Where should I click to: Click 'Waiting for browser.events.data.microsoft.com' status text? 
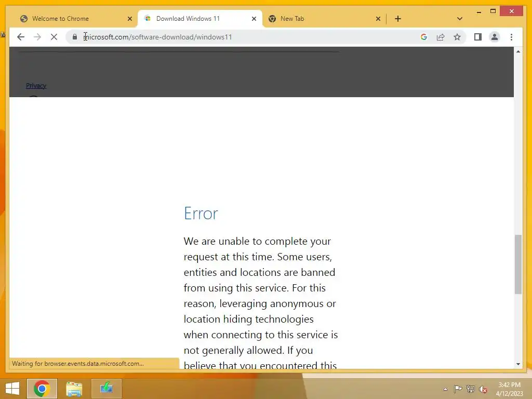tap(78, 363)
